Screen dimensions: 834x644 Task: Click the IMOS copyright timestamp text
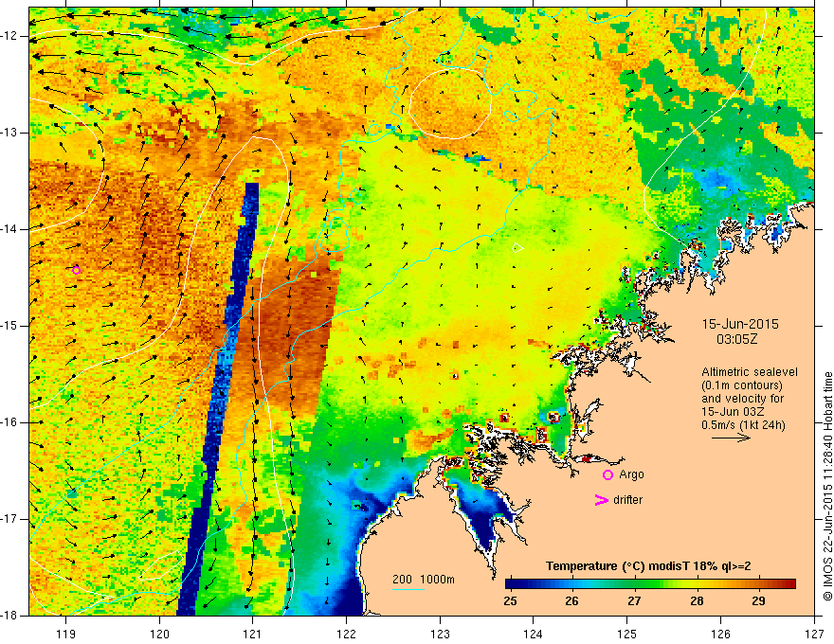click(x=827, y=486)
